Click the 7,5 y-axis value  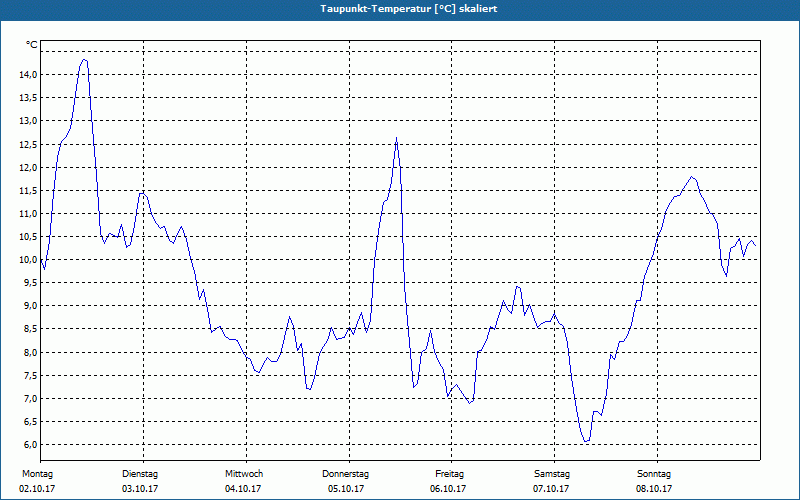click(30, 376)
